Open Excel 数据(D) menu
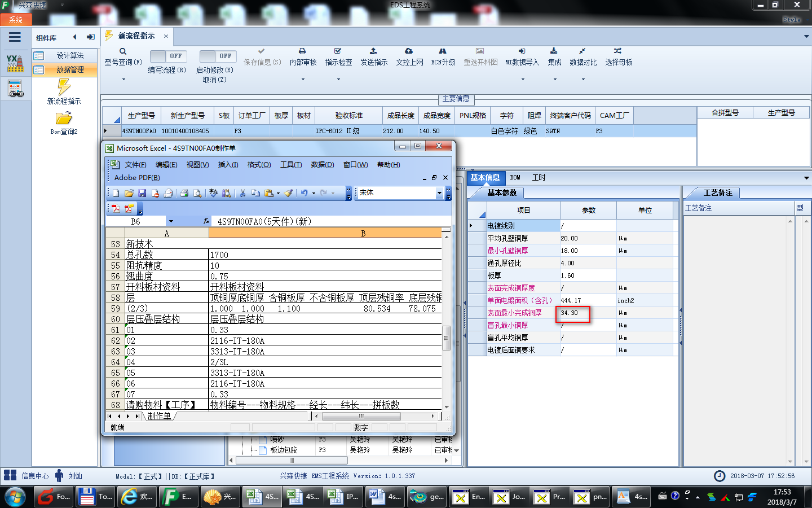Screen dimensions: 812x508 pos(323,165)
